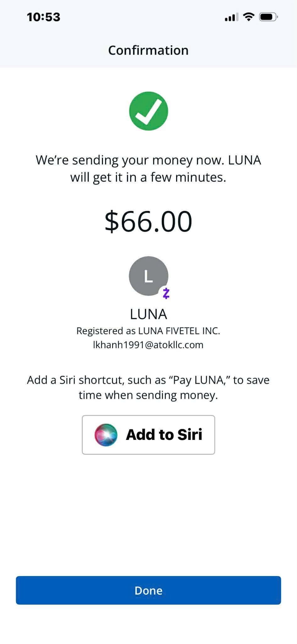Tap the will get it in a few minutes line
This screenshot has width=297, height=644.
(148, 177)
